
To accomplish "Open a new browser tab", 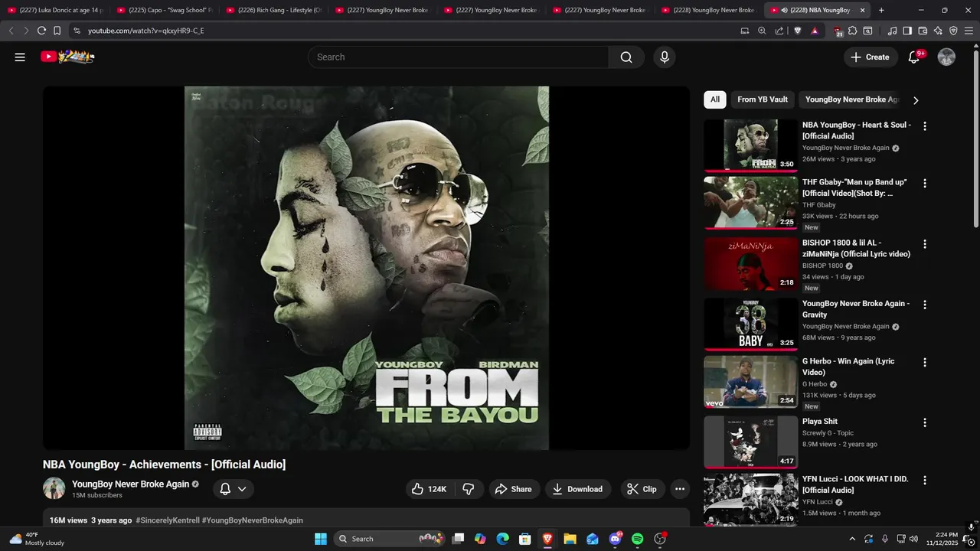I will (x=881, y=10).
